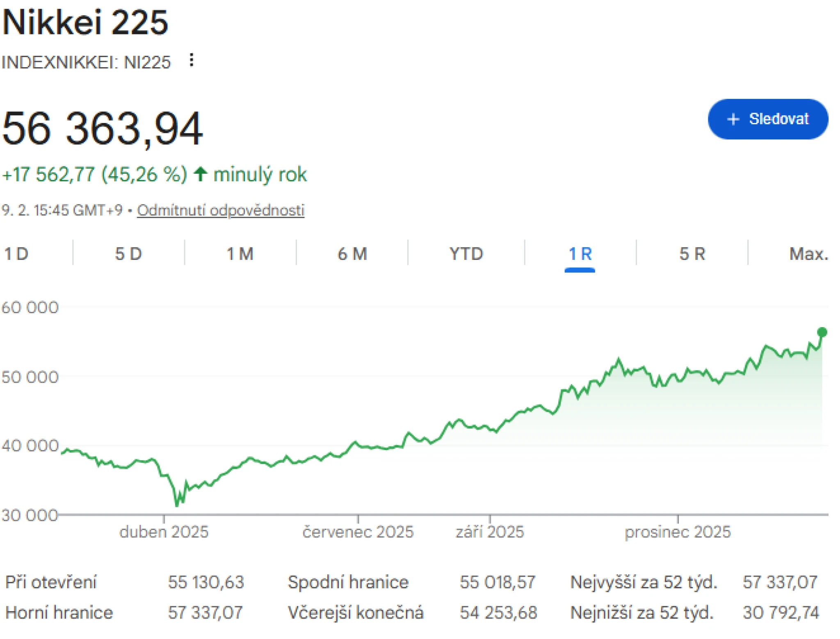Click the Včerejší konečná value 54 253,68
This screenshot has height=639, width=840.
click(x=498, y=613)
